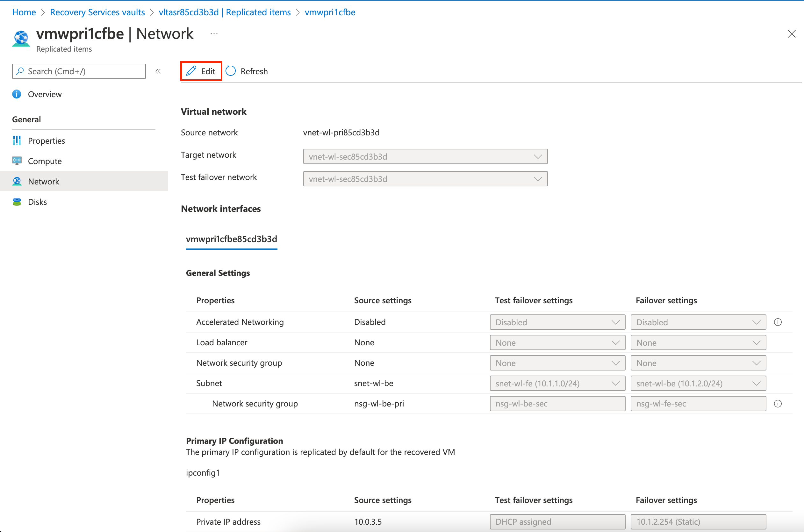
Task: Expand the Test failover network dropdown
Action: click(x=425, y=179)
